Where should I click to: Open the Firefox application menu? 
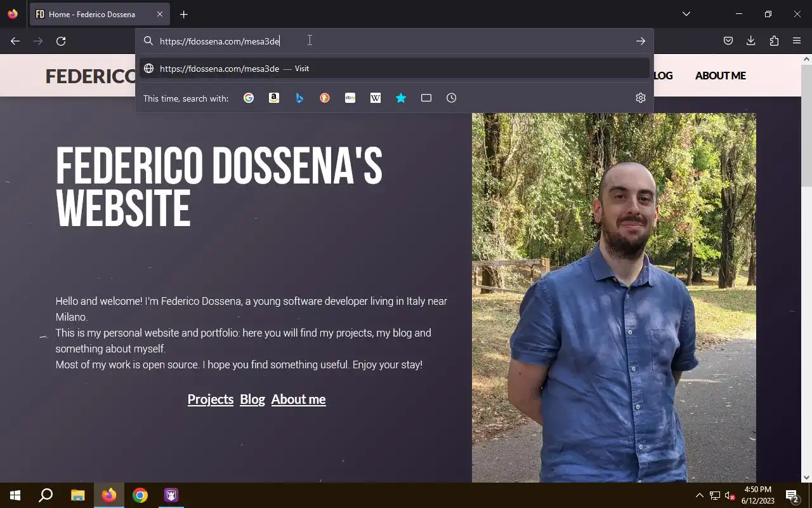[x=797, y=41]
